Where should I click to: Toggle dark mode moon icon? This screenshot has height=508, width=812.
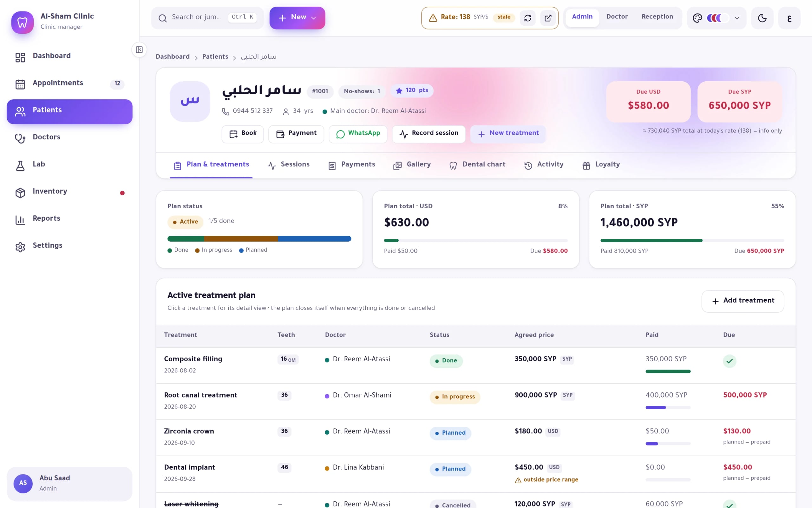coord(762,18)
